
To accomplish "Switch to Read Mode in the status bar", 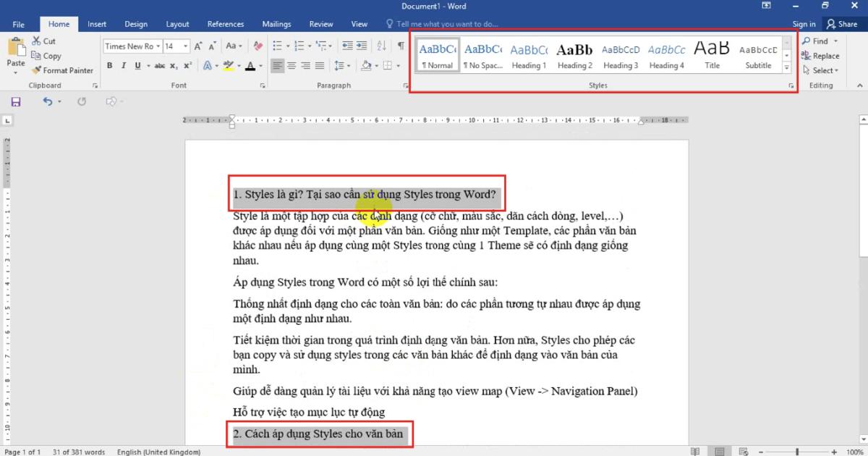I will point(694,450).
